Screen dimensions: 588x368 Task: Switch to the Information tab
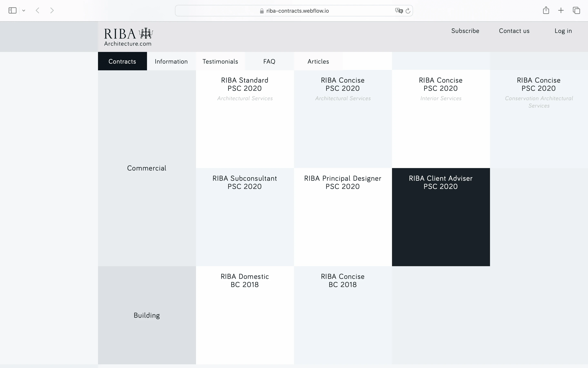(x=171, y=61)
